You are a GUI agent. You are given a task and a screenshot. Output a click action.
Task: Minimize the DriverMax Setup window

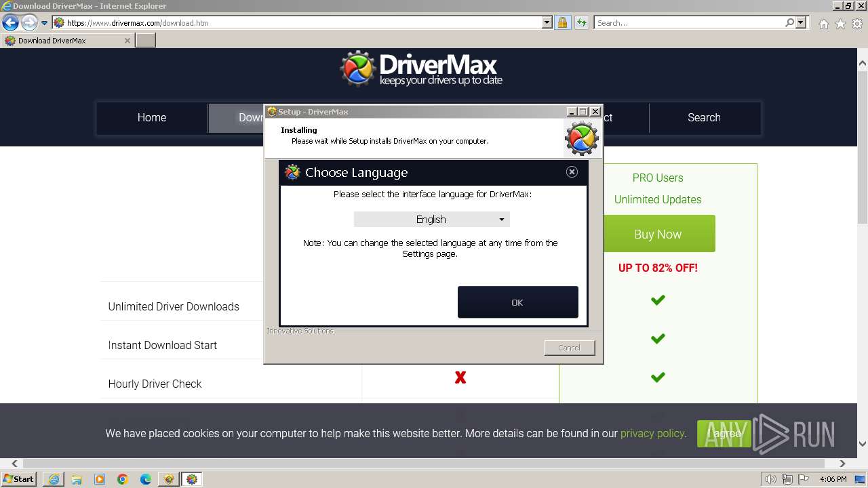click(572, 111)
